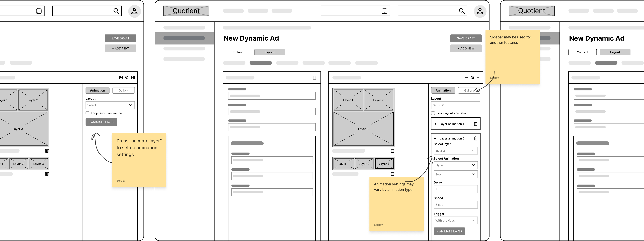The height and width of the screenshot is (241, 644).
Task: Open the Layout 'Select' dropdown in left frame
Action: click(110, 105)
